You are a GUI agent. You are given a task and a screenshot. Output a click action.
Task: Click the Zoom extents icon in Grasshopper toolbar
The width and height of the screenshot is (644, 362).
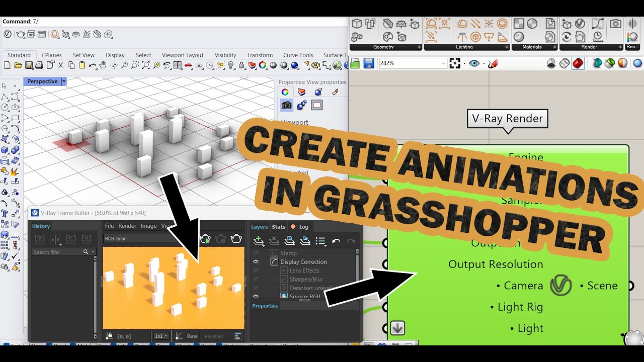(x=455, y=63)
